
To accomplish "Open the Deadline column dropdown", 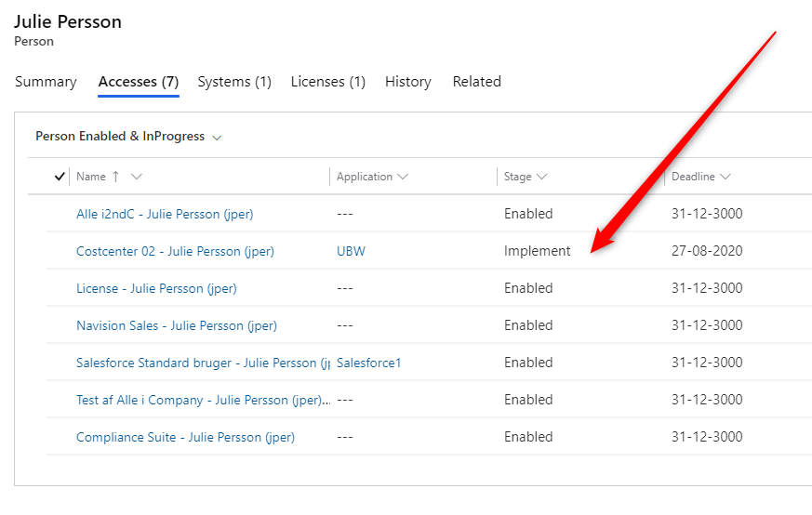I will coord(725,177).
